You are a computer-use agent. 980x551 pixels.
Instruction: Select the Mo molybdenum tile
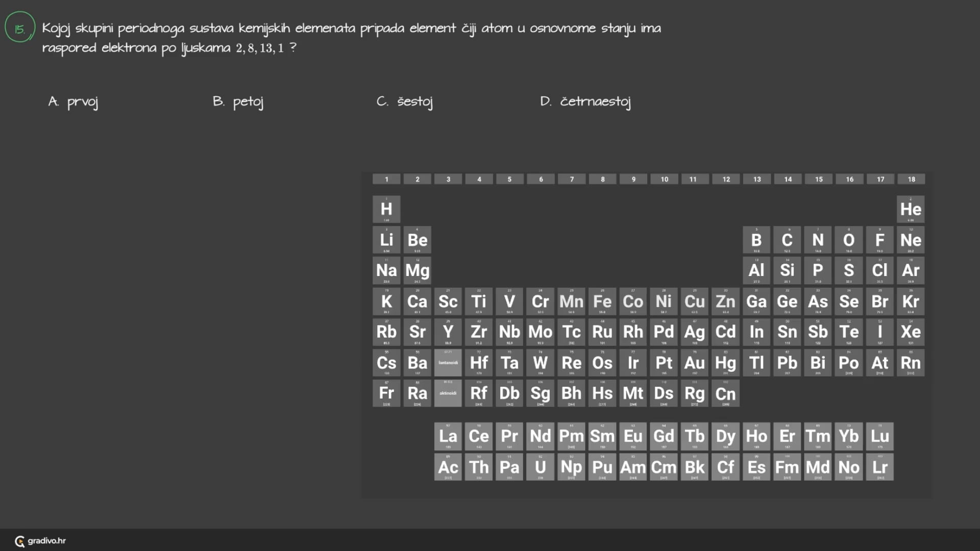tap(540, 332)
